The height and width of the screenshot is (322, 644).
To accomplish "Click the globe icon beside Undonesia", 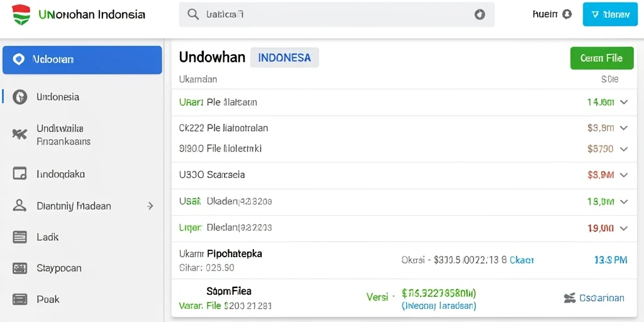I will tap(19, 97).
